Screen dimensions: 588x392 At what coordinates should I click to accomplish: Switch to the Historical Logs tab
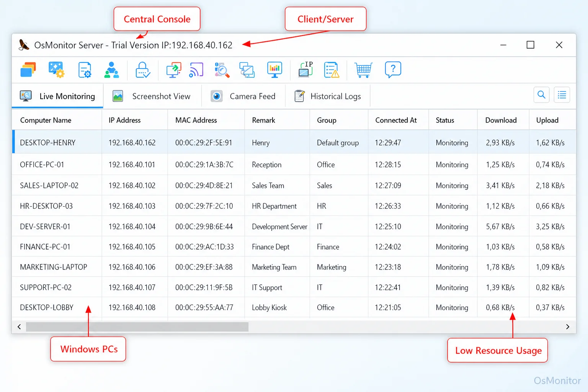328,96
